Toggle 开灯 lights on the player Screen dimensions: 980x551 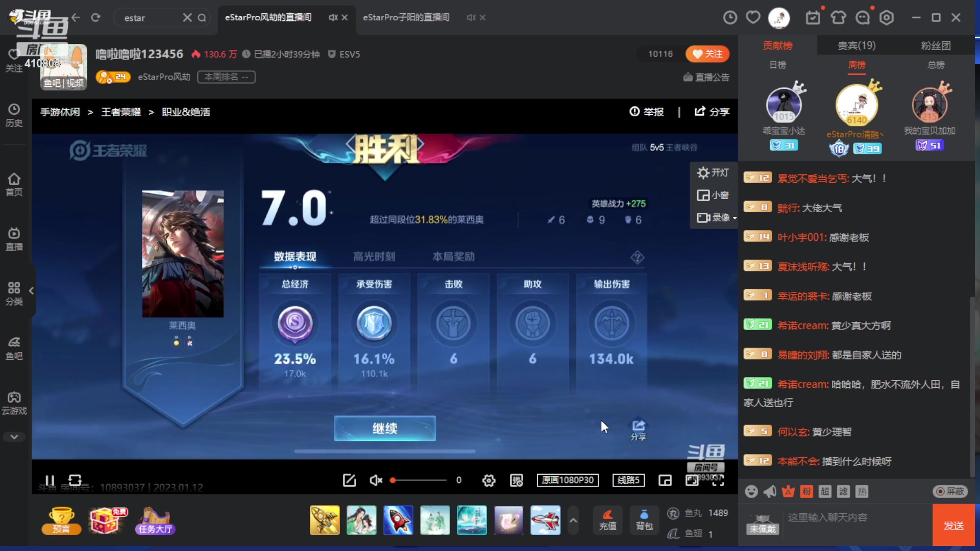coord(714,172)
